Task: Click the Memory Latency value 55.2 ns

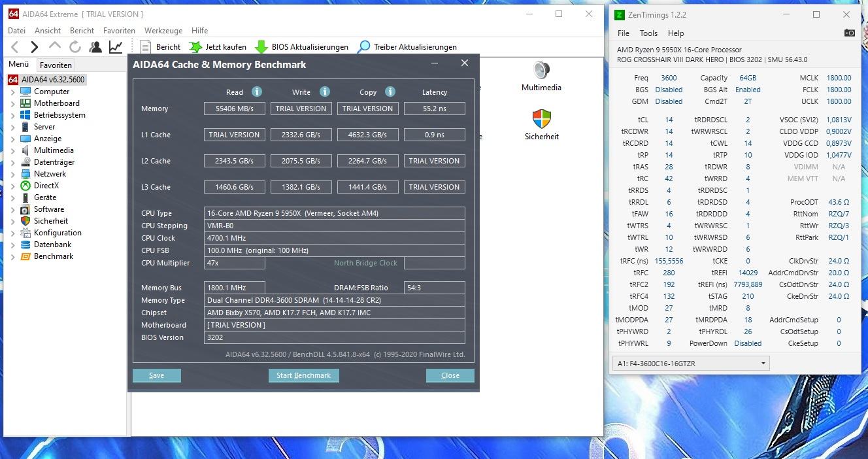Action: point(435,109)
